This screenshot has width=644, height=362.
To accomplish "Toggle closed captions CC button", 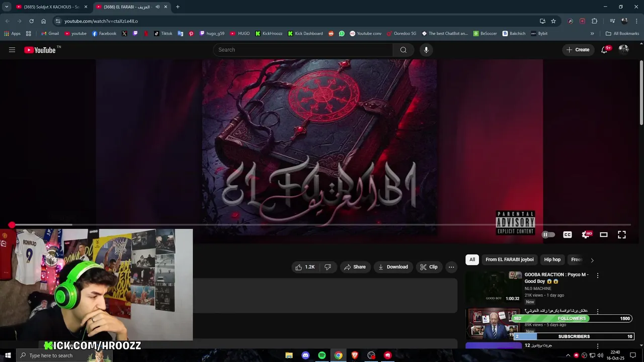I will (x=568, y=235).
